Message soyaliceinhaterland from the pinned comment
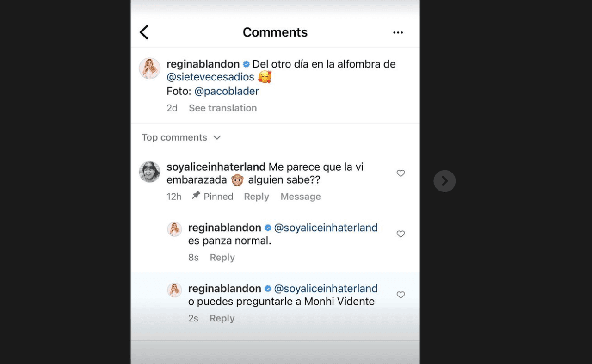592x364 pixels. (300, 197)
